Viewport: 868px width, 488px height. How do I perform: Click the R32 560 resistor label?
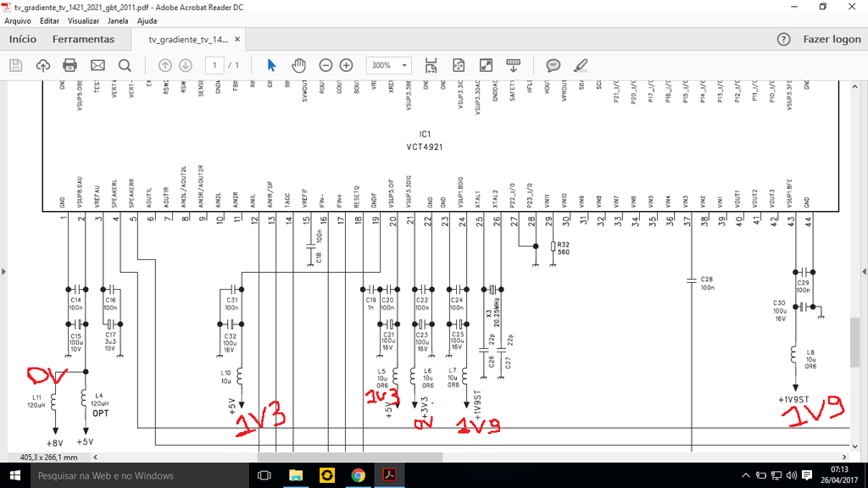tap(563, 248)
